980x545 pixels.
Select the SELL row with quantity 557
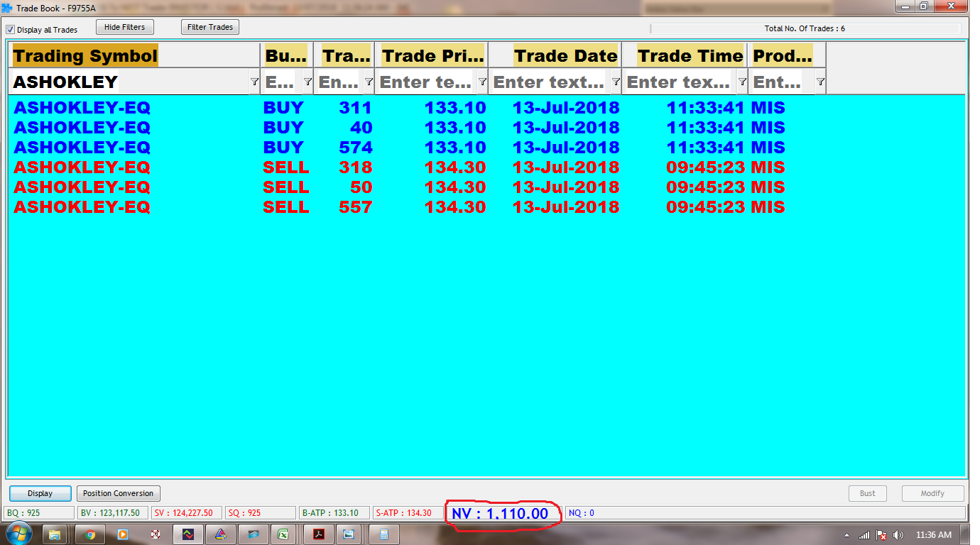coord(486,207)
